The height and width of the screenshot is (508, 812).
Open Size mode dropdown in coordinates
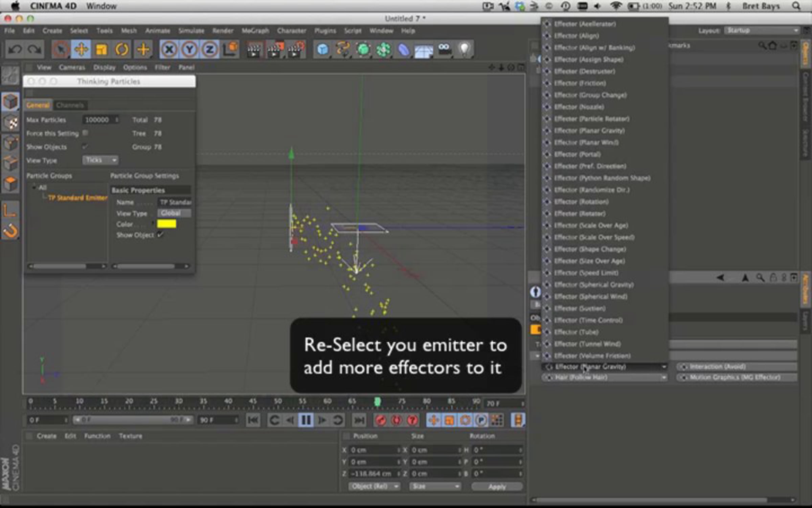pyautogui.click(x=435, y=486)
